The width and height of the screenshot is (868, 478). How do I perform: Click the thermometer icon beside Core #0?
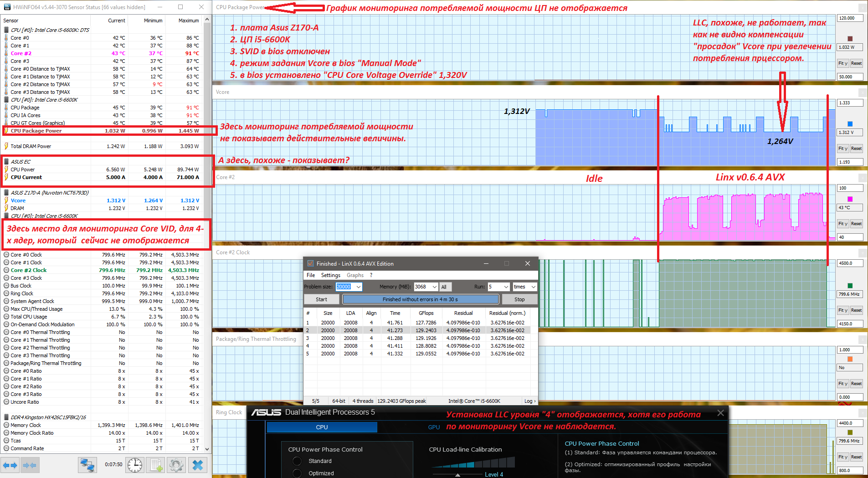click(6, 38)
